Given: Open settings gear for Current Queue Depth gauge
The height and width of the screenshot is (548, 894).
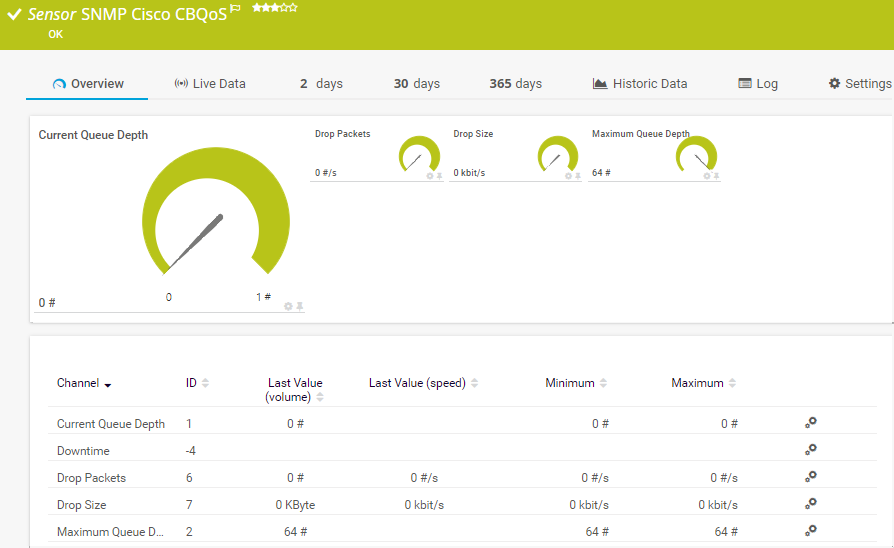Looking at the screenshot, I should [x=288, y=306].
